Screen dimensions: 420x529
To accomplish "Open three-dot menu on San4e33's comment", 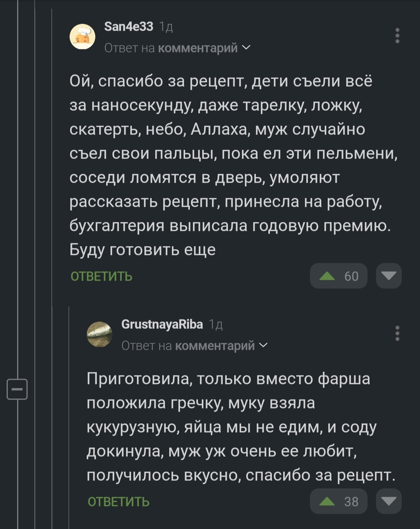I will click(x=397, y=35).
